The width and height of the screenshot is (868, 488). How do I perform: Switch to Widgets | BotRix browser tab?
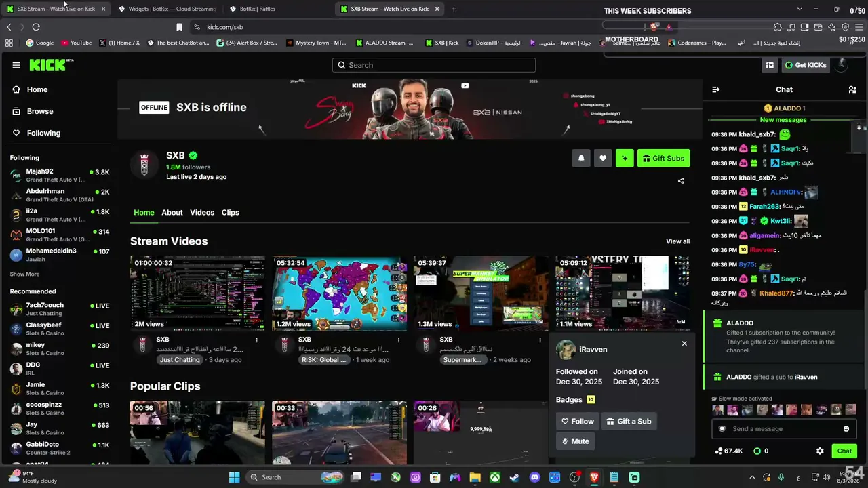pos(166,9)
